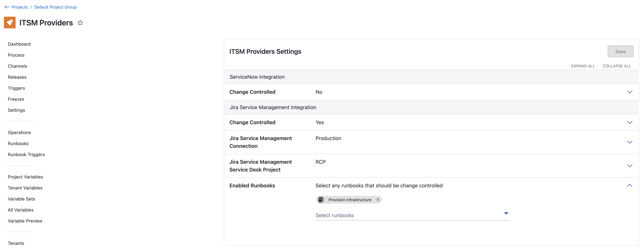
Task: Open Runbook Triggers in sidebar
Action: pos(26,155)
